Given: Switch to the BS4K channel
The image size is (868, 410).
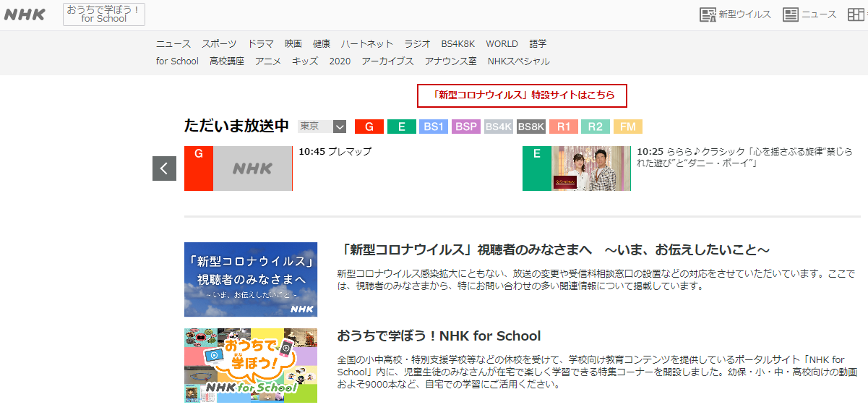Looking at the screenshot, I should [499, 127].
